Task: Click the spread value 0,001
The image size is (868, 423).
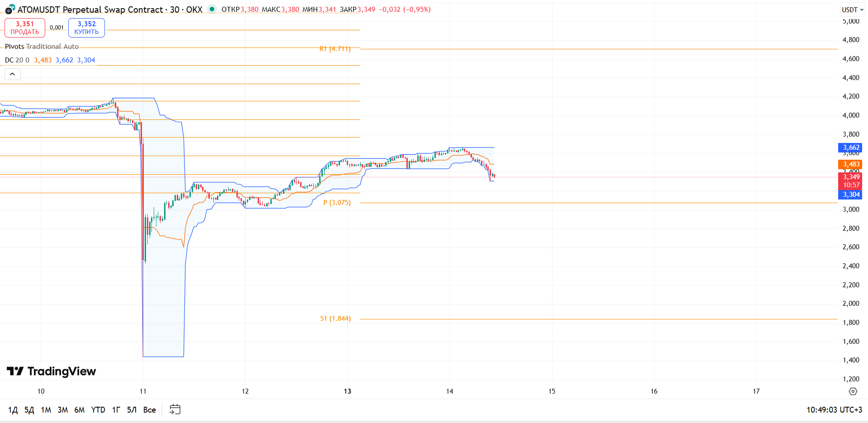Action: click(x=57, y=28)
